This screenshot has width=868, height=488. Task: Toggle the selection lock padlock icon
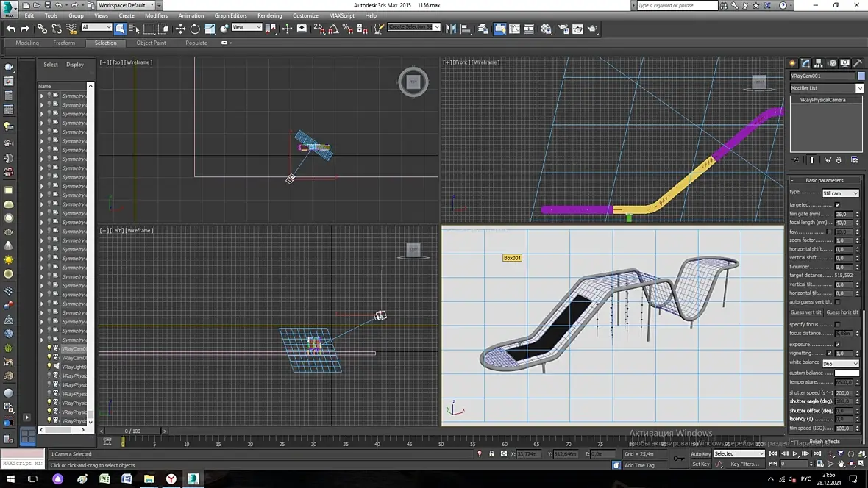point(491,454)
